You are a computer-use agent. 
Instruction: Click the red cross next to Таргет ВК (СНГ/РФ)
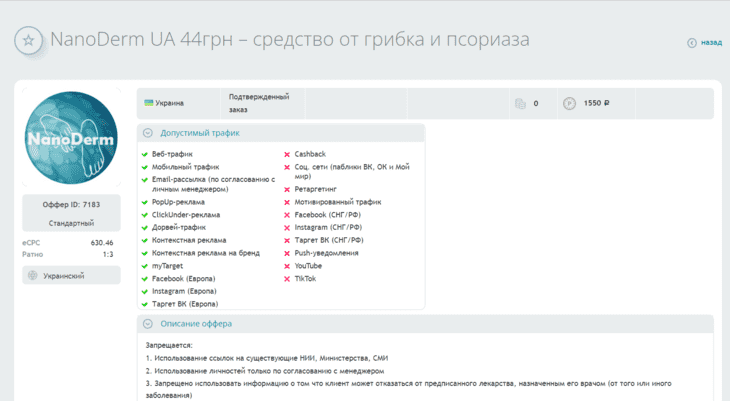pyautogui.click(x=287, y=240)
